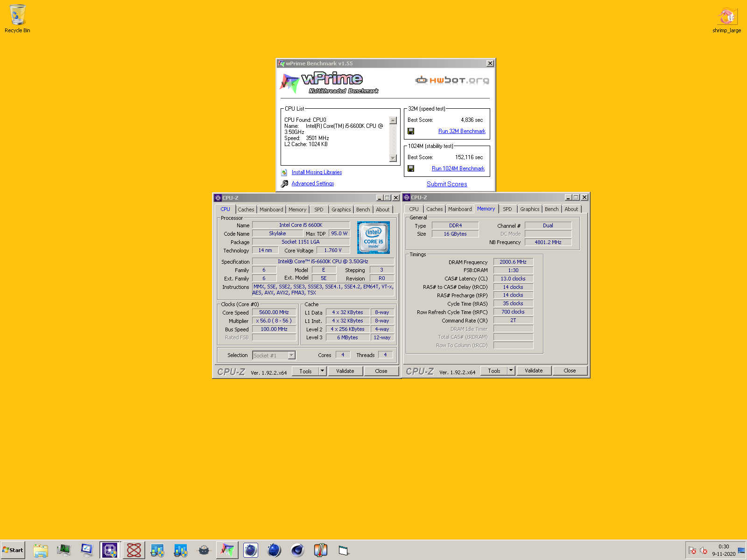Open Bench tab in right CPU-Z
747x560 pixels.
pyautogui.click(x=552, y=209)
